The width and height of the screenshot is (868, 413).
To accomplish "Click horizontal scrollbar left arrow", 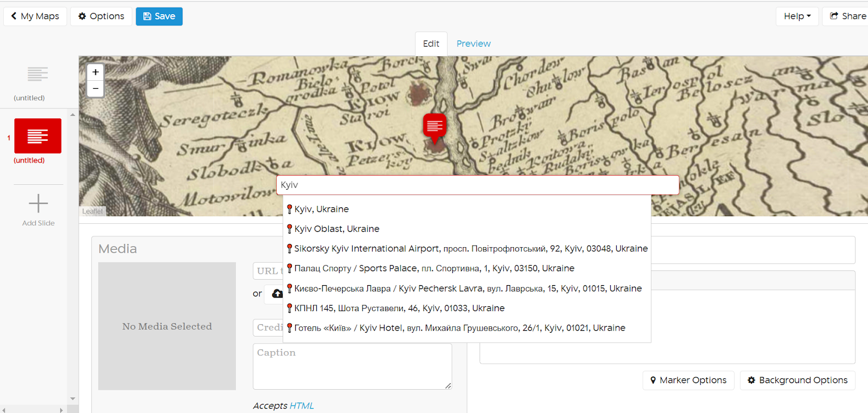I will pos(4,410).
